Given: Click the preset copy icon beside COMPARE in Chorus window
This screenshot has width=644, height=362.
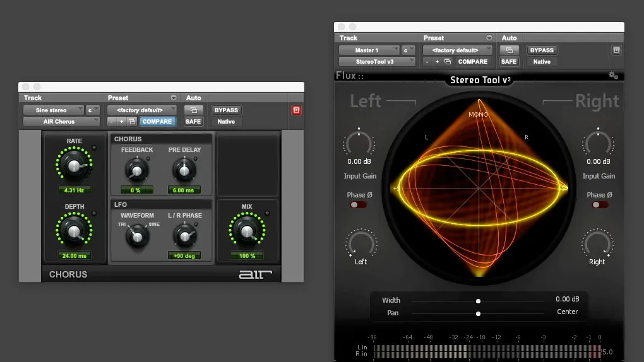Looking at the screenshot, I should (x=132, y=122).
